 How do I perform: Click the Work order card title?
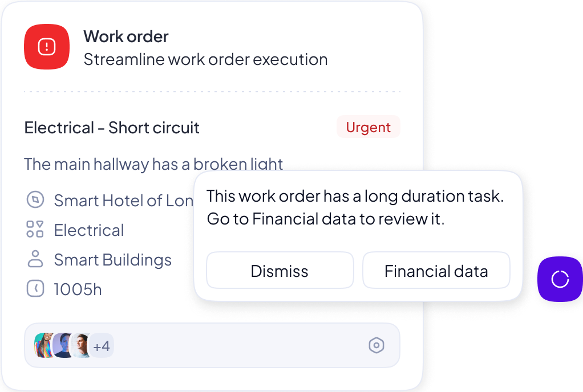(x=126, y=36)
